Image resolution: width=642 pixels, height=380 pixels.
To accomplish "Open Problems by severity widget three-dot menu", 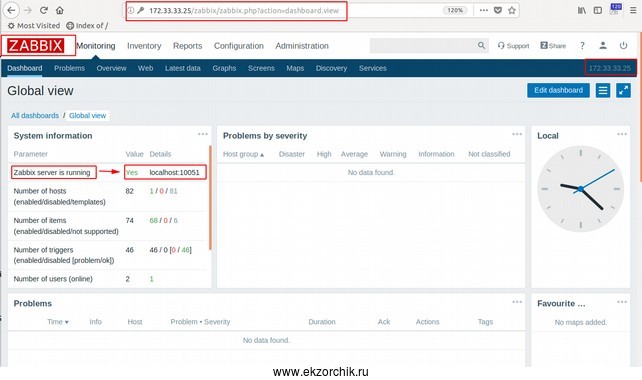I will point(517,134).
